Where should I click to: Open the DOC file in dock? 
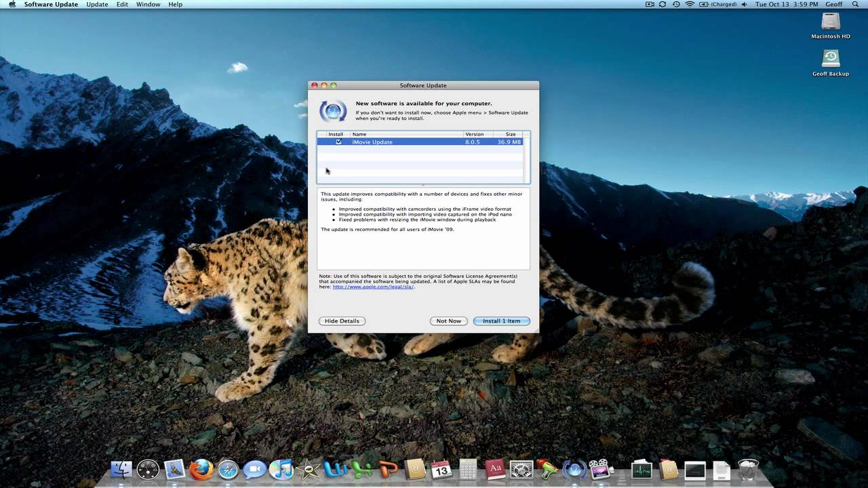[x=722, y=469]
